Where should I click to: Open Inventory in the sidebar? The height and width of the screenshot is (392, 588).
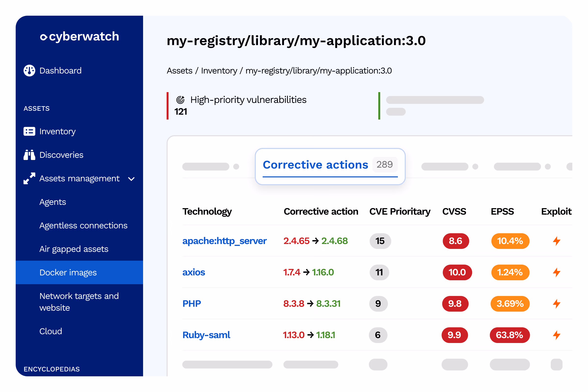[x=58, y=132]
